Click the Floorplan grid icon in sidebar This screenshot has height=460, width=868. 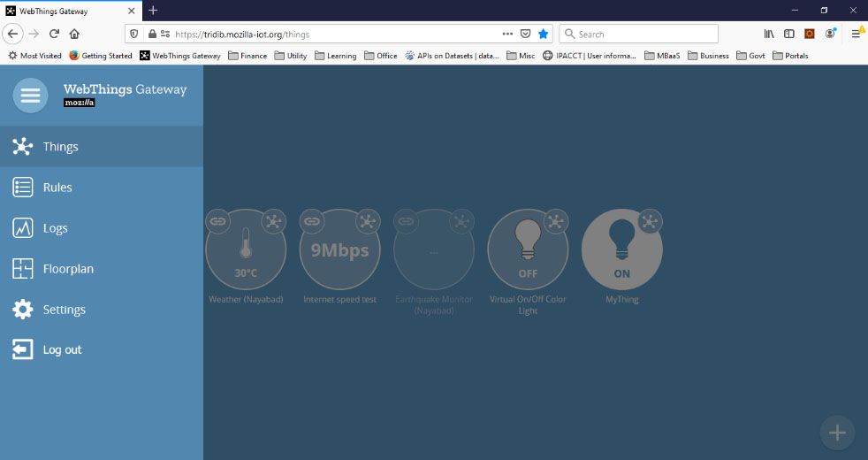(x=23, y=269)
